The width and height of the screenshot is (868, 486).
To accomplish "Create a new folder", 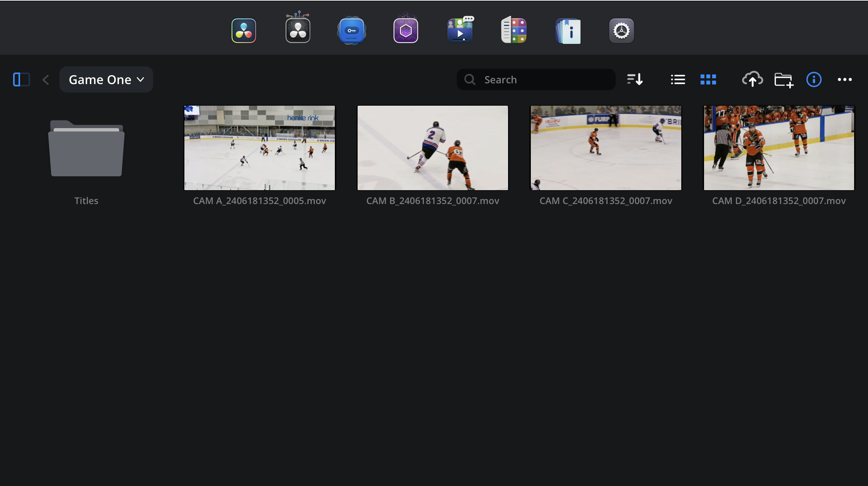I will coord(784,79).
